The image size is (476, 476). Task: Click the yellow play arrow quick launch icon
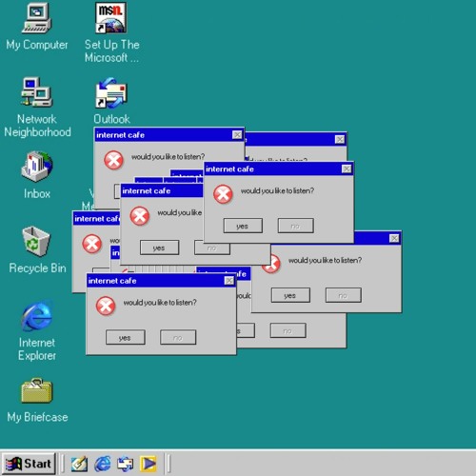click(x=149, y=464)
